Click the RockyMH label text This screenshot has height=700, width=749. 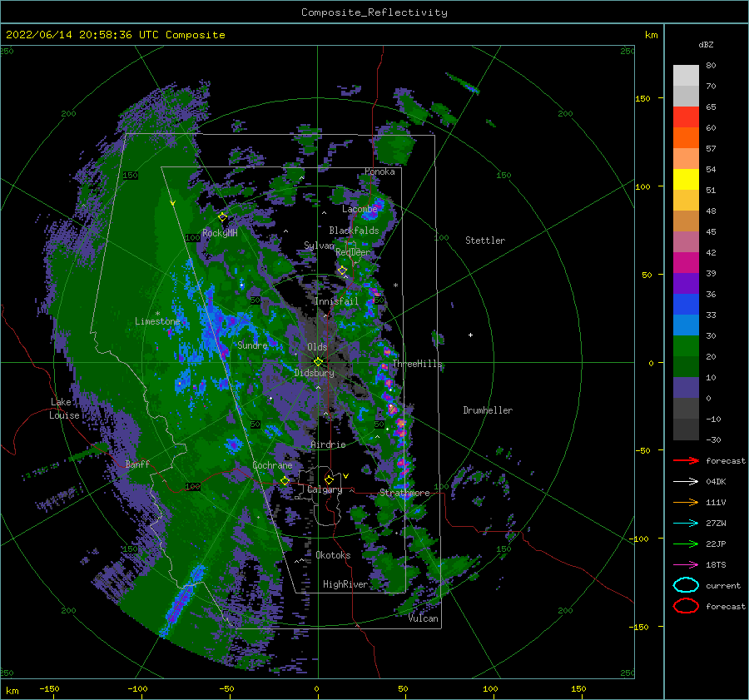coord(220,233)
